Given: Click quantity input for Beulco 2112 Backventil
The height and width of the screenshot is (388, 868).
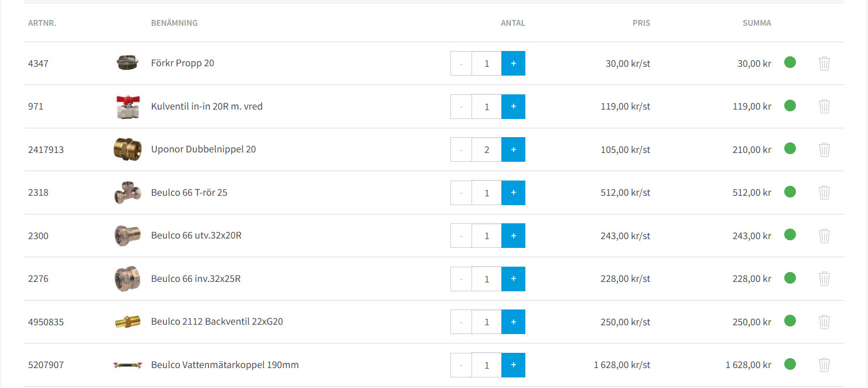Looking at the screenshot, I should pos(487,322).
